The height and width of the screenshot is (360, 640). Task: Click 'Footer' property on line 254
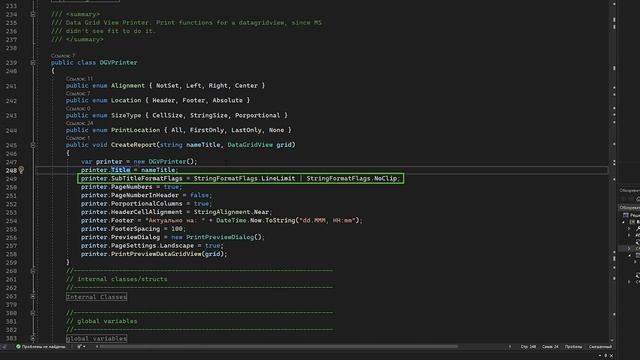tap(122, 220)
